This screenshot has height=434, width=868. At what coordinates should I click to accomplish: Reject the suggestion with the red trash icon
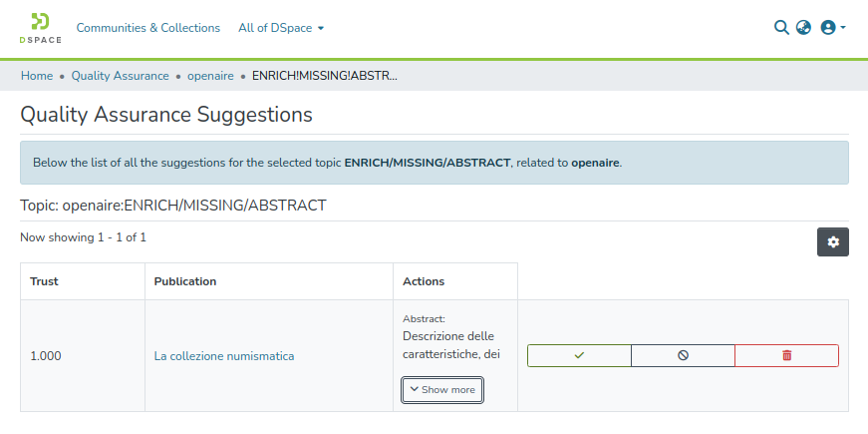(786, 355)
